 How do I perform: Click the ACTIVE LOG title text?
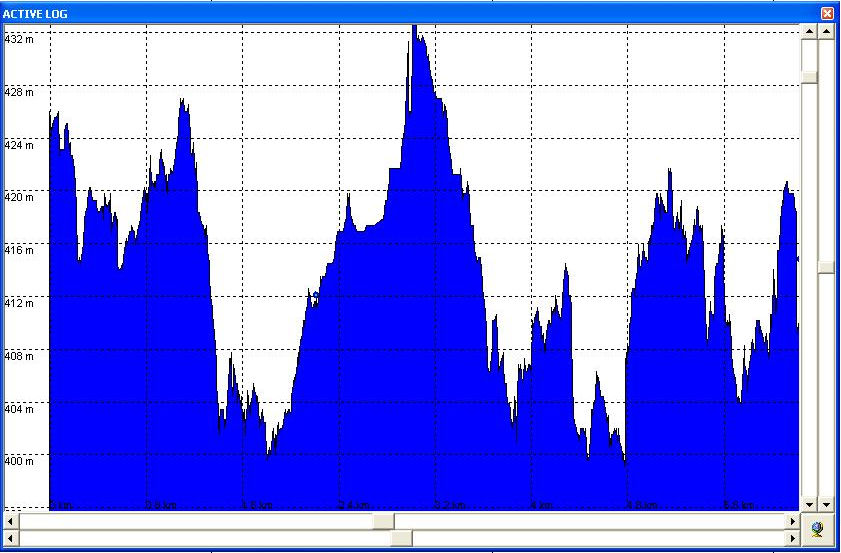coord(35,14)
